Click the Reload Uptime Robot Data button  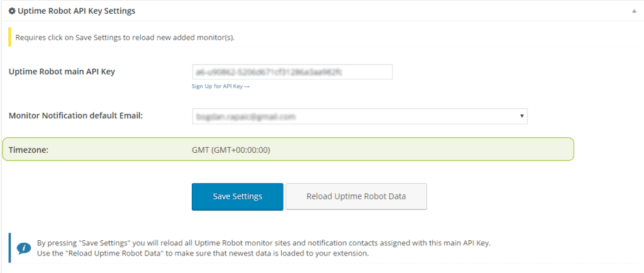coord(356,197)
